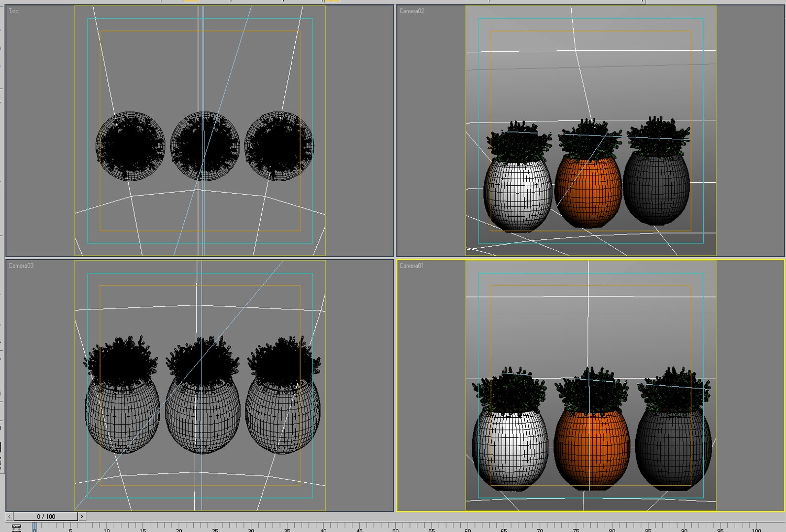Open the Camera03 viewport label menu
This screenshot has width=786, height=532.
tap(21, 266)
